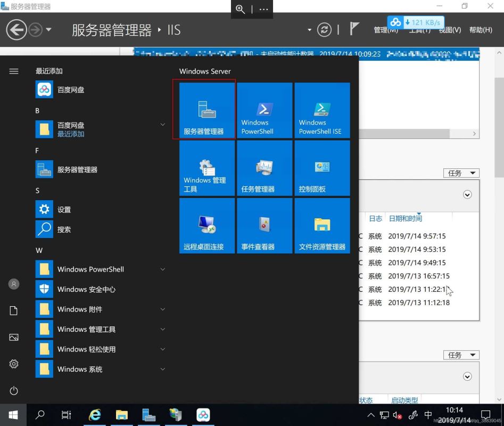Launch the 任务管理器 tile
This screenshot has width=504, height=426.
click(x=265, y=168)
